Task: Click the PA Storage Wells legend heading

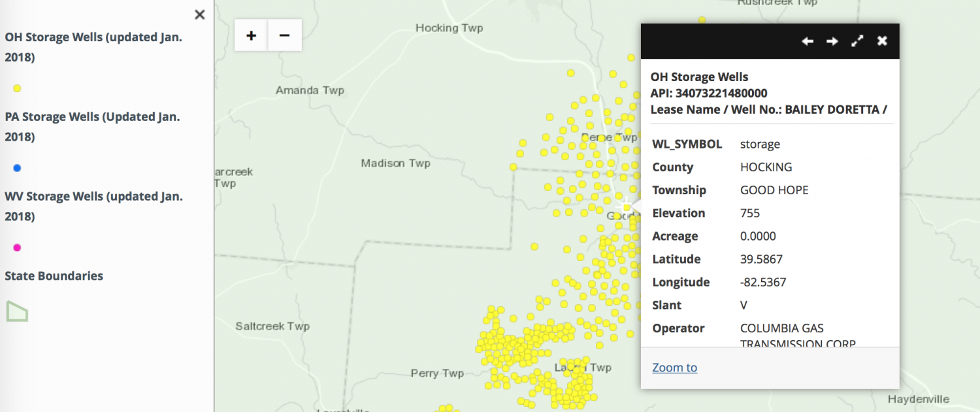Action: coord(91,126)
